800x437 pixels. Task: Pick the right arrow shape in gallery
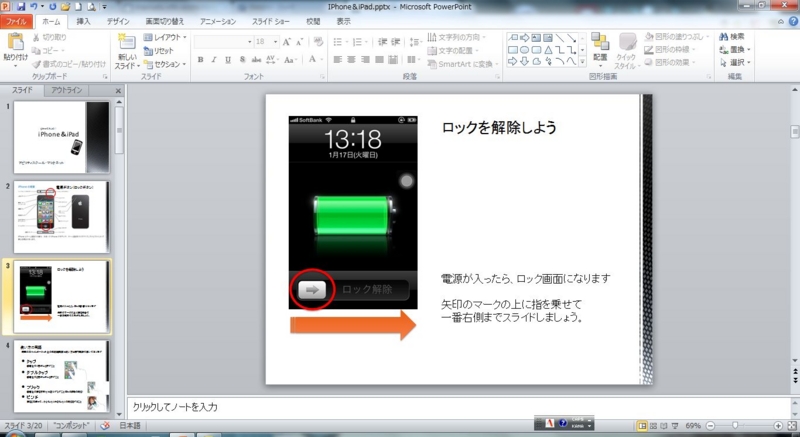point(512,61)
